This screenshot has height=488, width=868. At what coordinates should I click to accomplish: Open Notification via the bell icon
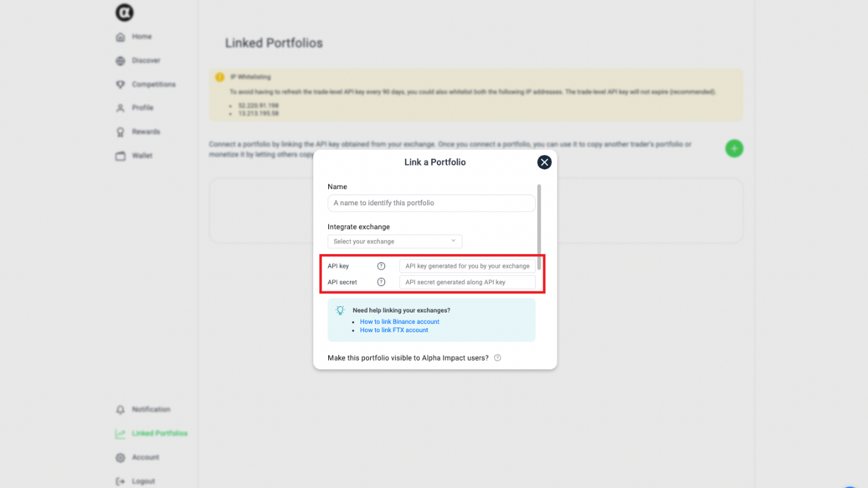[x=121, y=410]
